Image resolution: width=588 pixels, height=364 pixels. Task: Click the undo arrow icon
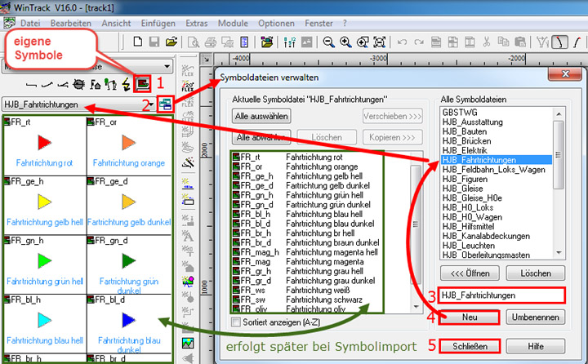coord(402,42)
